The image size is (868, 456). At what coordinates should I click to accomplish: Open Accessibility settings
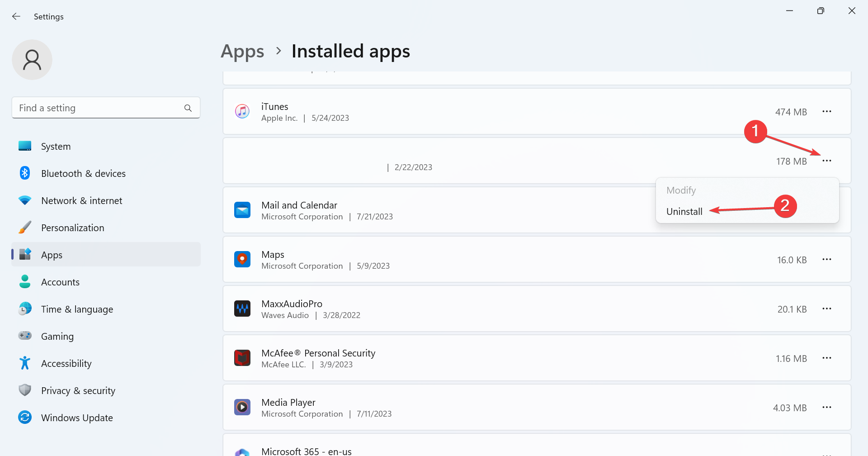pyautogui.click(x=106, y=364)
